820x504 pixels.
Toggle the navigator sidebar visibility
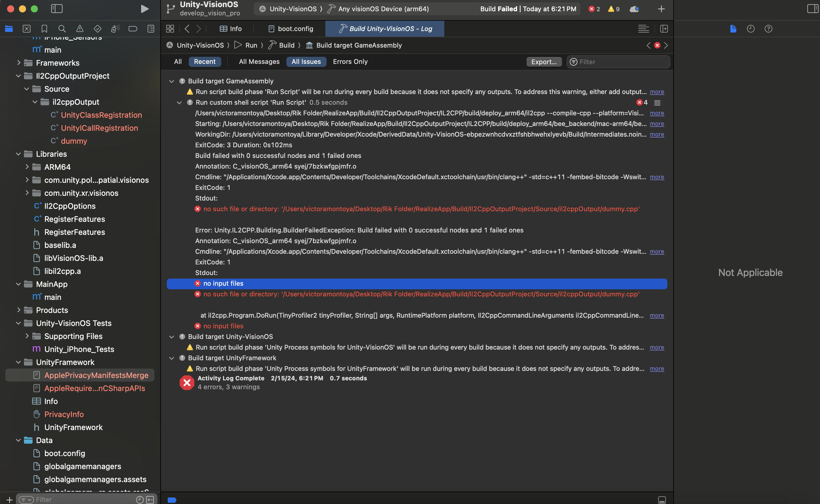(57, 9)
